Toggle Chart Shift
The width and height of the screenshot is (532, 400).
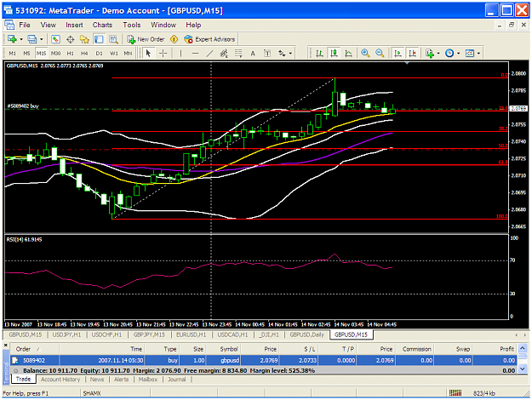click(412, 54)
